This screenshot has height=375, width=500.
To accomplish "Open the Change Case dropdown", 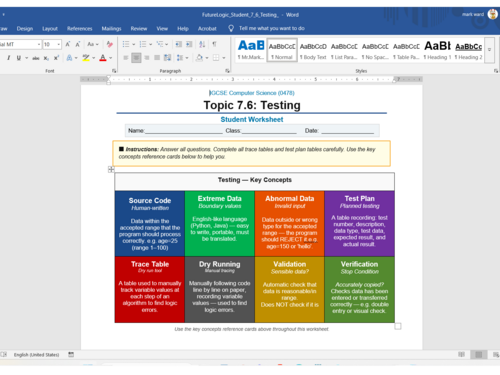I will click(x=93, y=44).
